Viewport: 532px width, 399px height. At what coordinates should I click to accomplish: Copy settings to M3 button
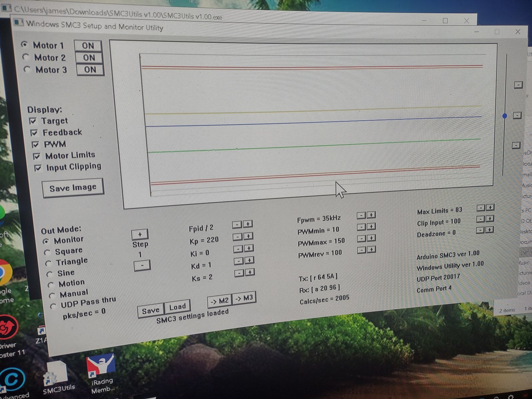click(244, 298)
